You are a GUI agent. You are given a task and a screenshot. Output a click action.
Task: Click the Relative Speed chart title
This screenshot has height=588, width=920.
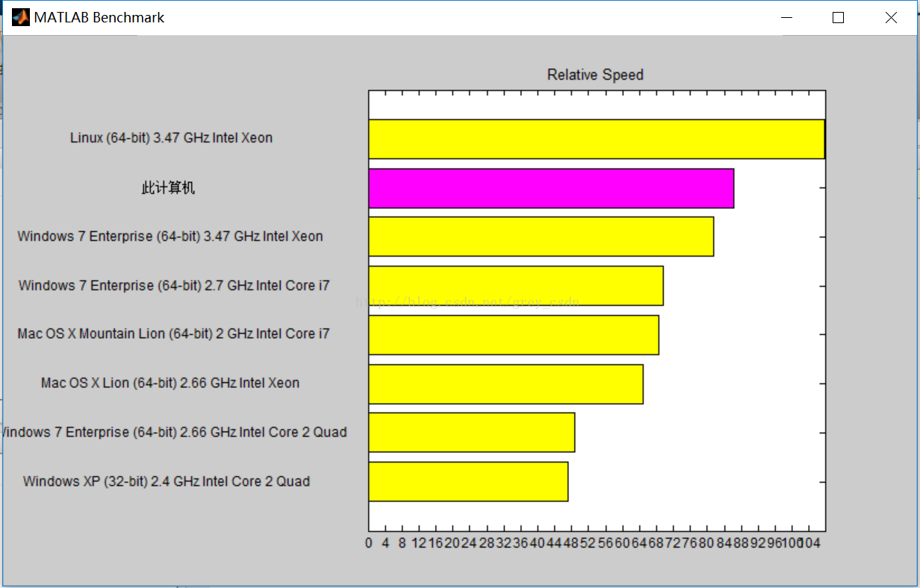(595, 75)
